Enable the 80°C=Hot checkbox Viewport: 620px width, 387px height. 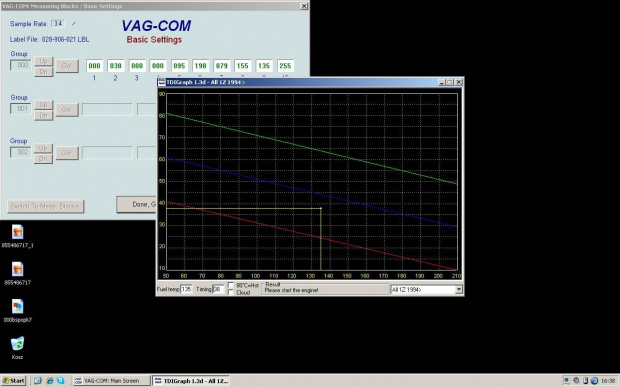point(231,285)
